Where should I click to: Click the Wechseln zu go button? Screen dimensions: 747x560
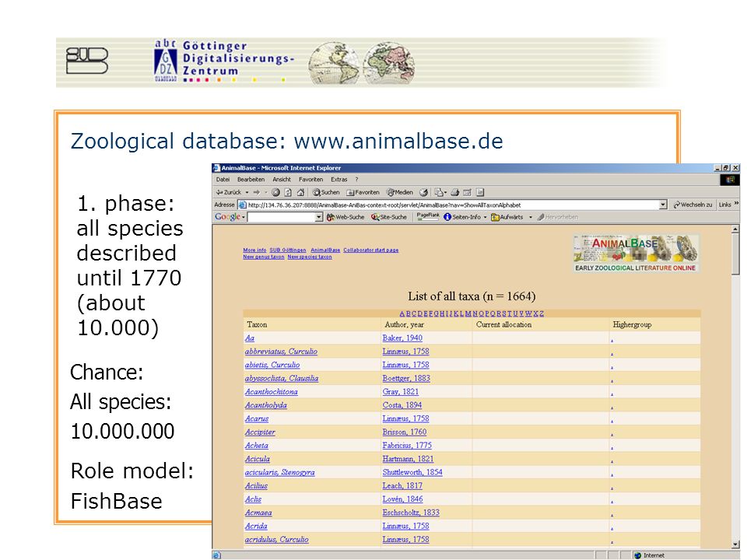(x=693, y=205)
